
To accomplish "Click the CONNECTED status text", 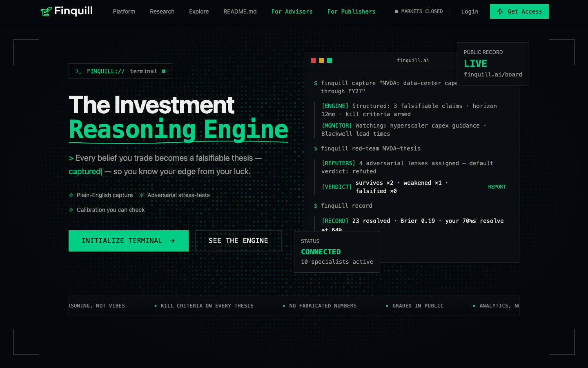I will pos(321,252).
